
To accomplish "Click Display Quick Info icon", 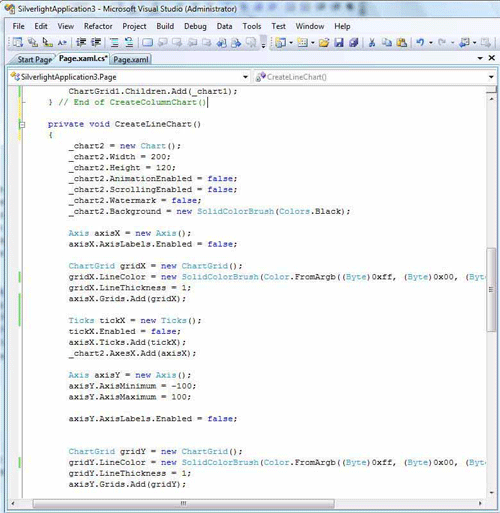I will coord(48,42).
